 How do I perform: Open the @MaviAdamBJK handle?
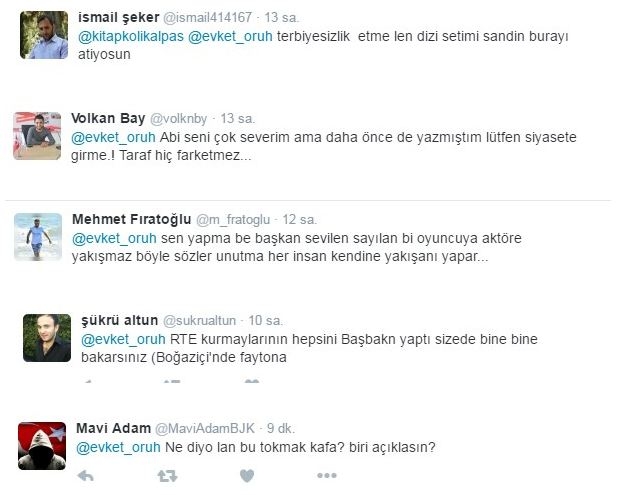205,429
